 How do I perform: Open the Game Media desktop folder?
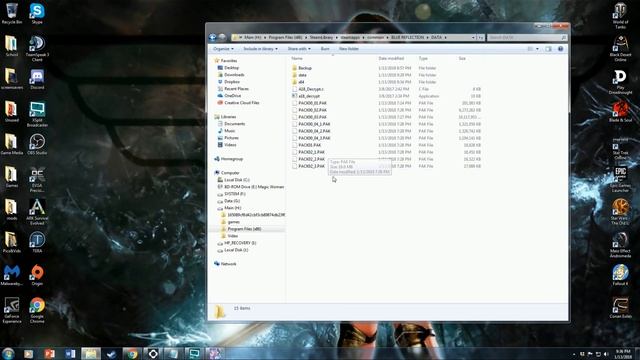[x=11, y=144]
